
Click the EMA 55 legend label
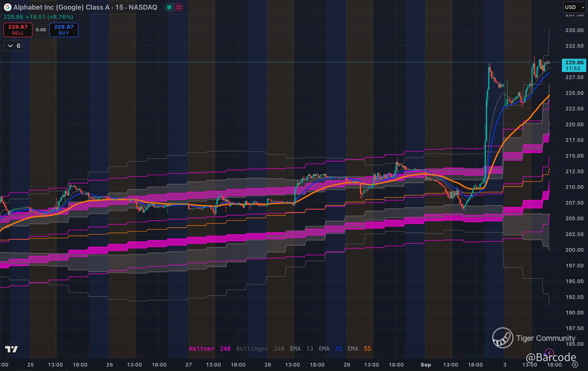(x=359, y=349)
